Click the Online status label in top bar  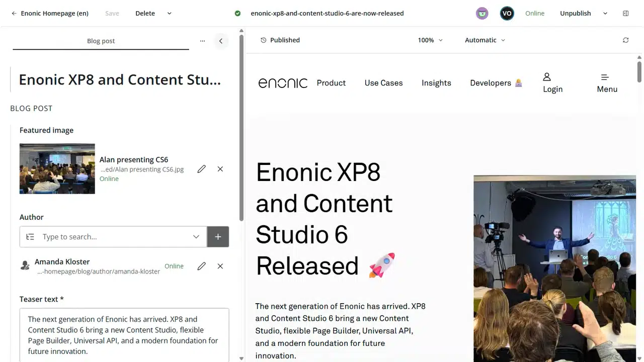535,14
